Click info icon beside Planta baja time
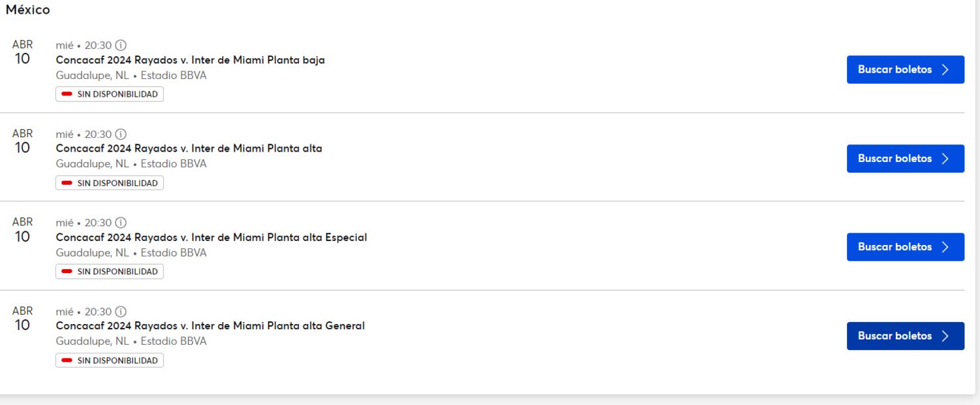 point(121,46)
